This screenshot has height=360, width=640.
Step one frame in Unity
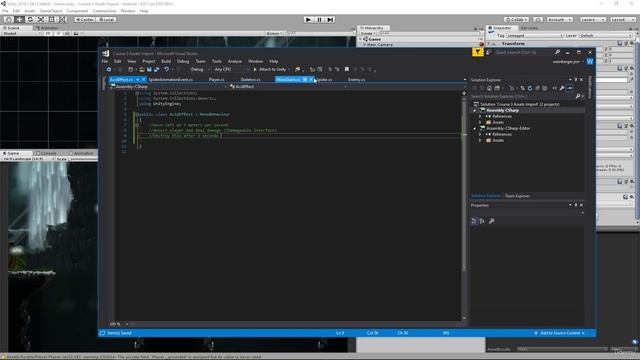[x=331, y=19]
